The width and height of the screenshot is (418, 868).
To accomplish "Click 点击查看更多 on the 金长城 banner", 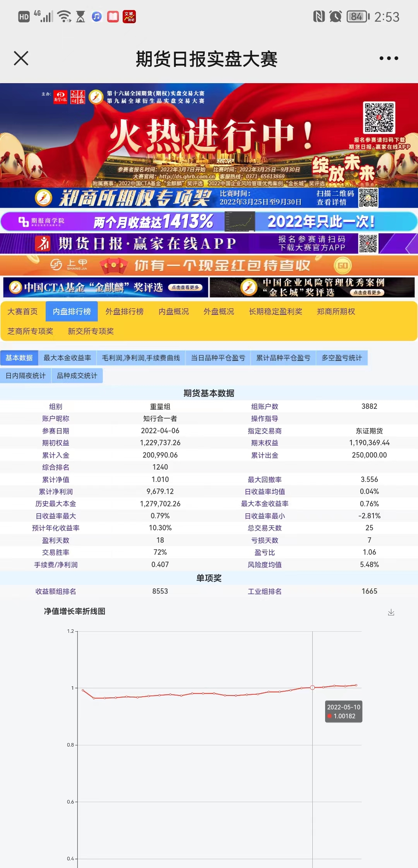I will (367, 292).
